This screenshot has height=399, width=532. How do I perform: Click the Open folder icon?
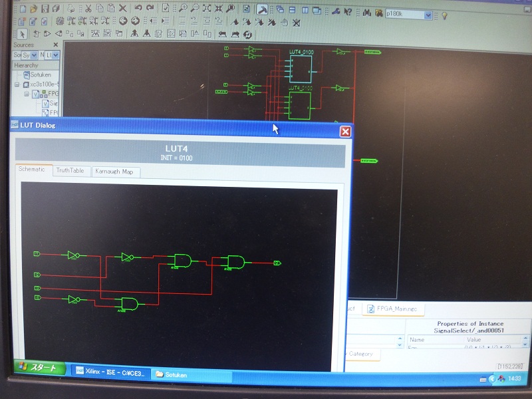[34, 9]
